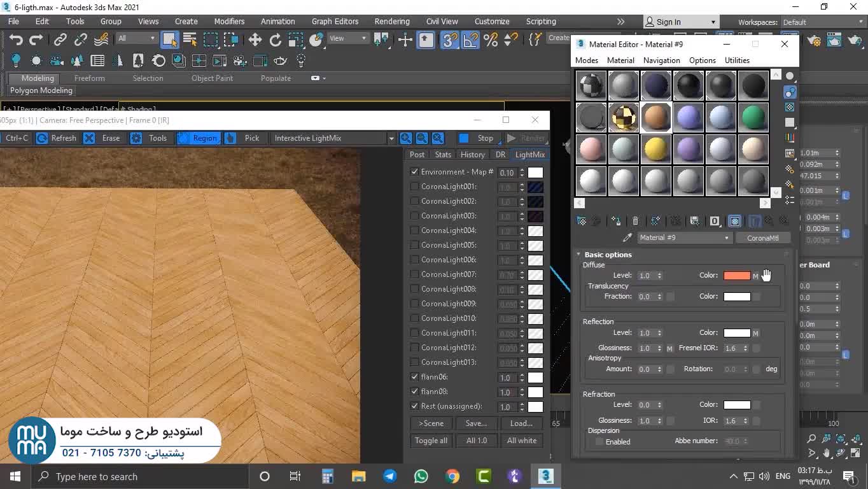Click the zoom in magnifier icon
The height and width of the screenshot is (489, 868).
coord(406,138)
